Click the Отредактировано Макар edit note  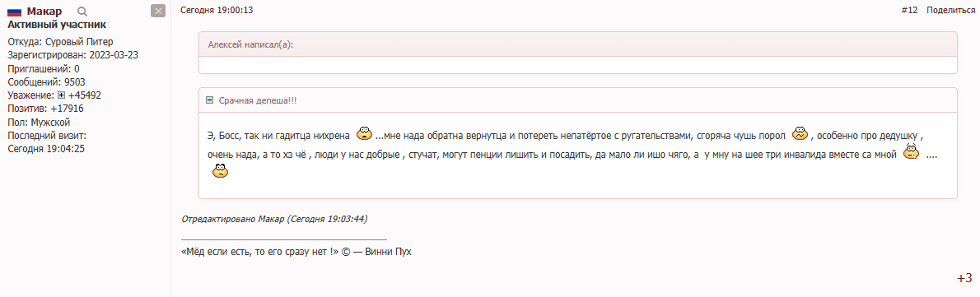(x=273, y=219)
